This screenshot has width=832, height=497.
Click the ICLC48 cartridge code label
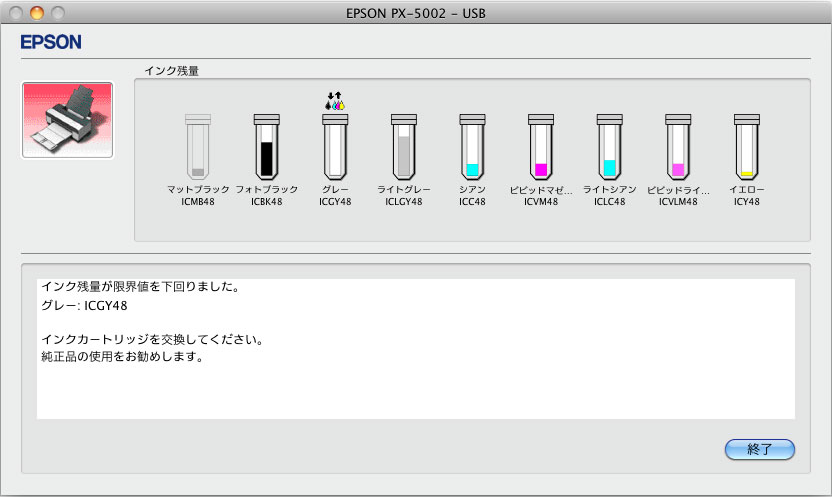coord(610,202)
